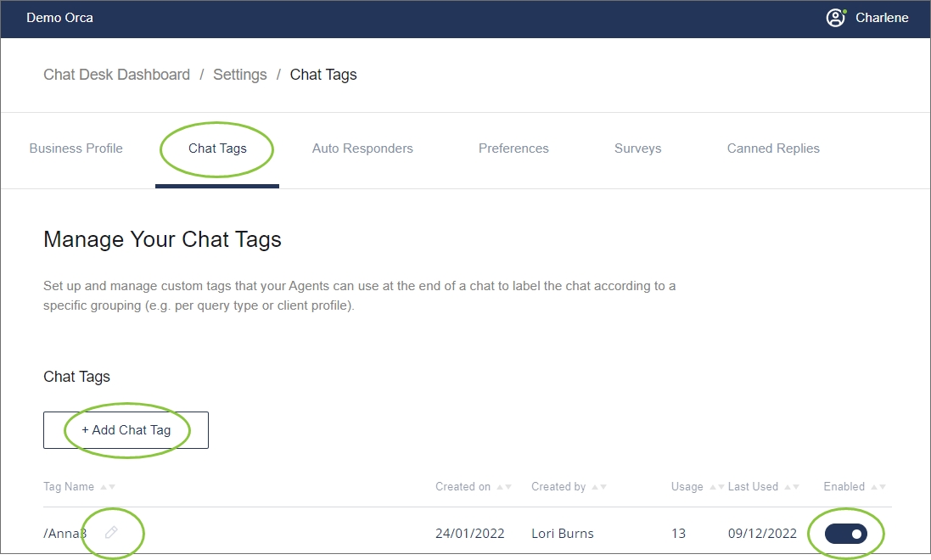Click the Enabled column sort arrows
The width and height of the screenshot is (931, 560).
click(x=878, y=487)
